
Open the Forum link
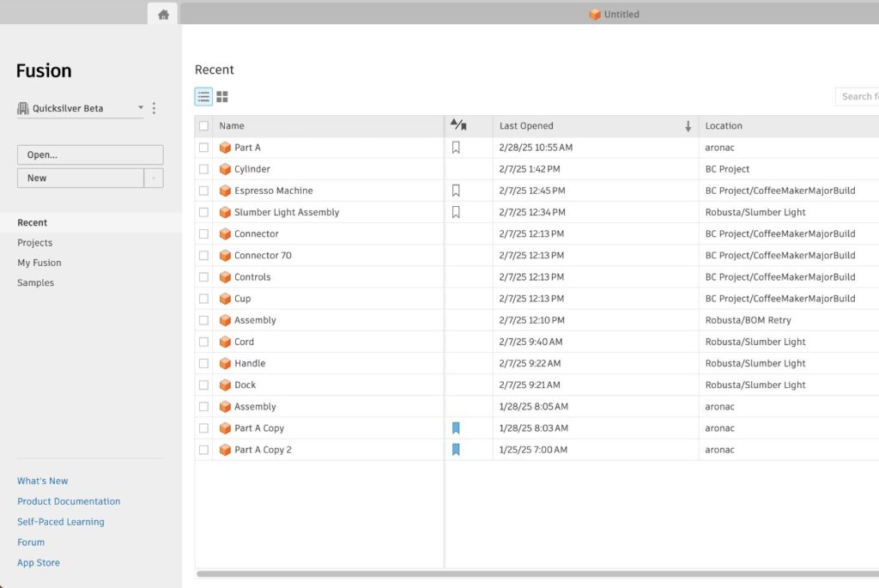click(31, 542)
